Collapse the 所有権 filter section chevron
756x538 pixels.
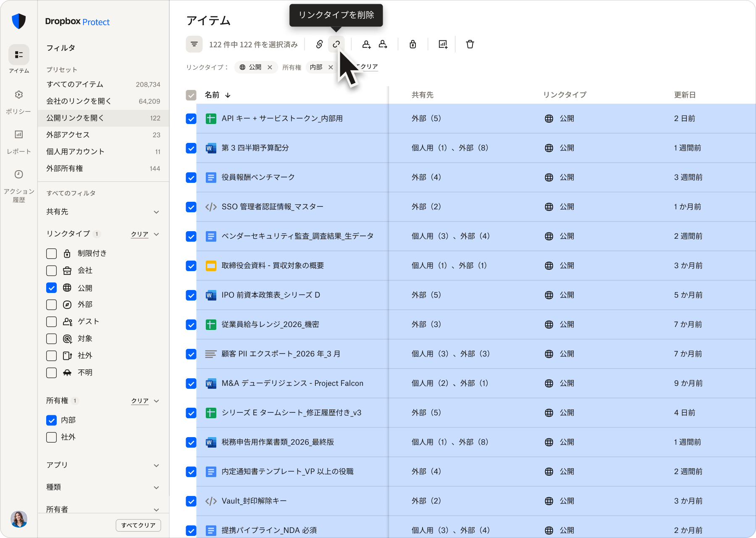156,401
